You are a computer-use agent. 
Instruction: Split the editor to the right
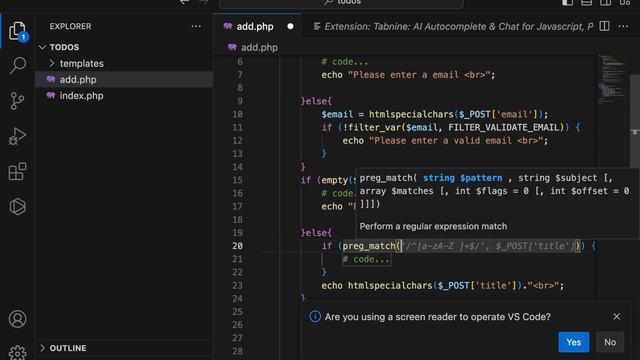[x=604, y=26]
